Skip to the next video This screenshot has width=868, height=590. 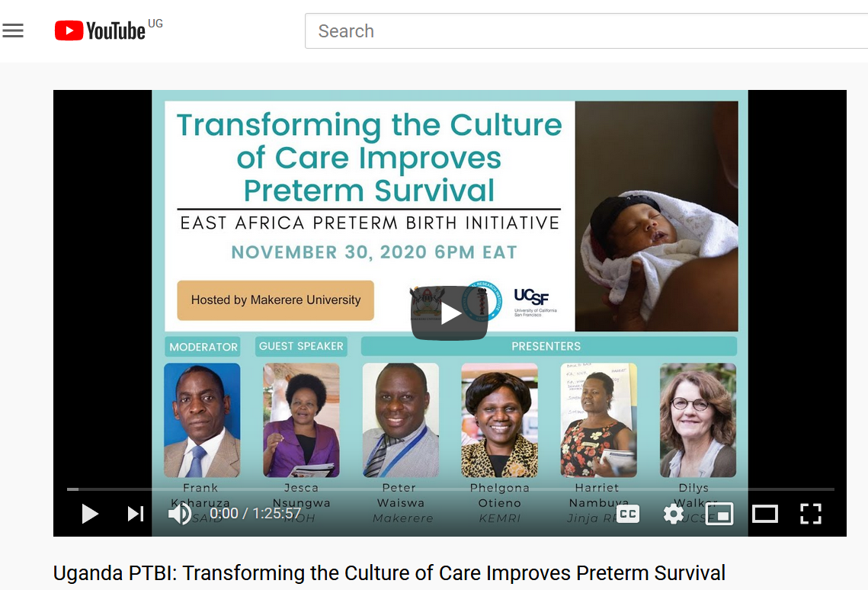[x=136, y=514]
